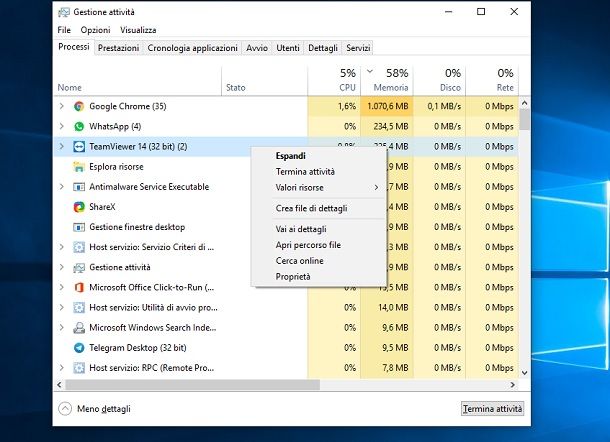
Task: Click the Host servizio: Utilità di avvio icon
Action: (79, 308)
